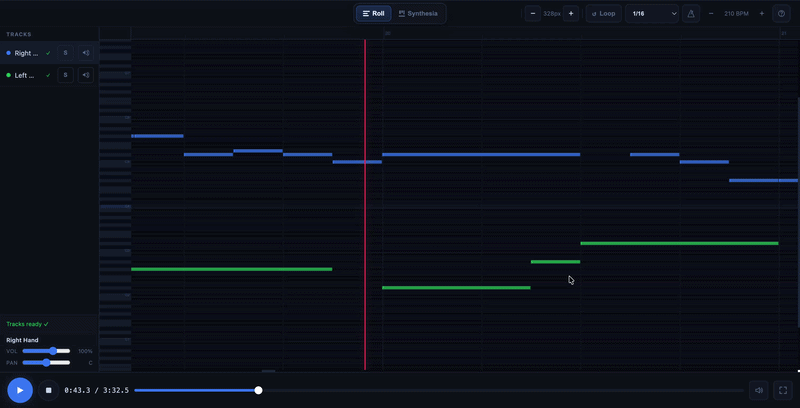This screenshot has height=408, width=800.
Task: Click the long blue note in the piano roll
Action: tap(480, 154)
